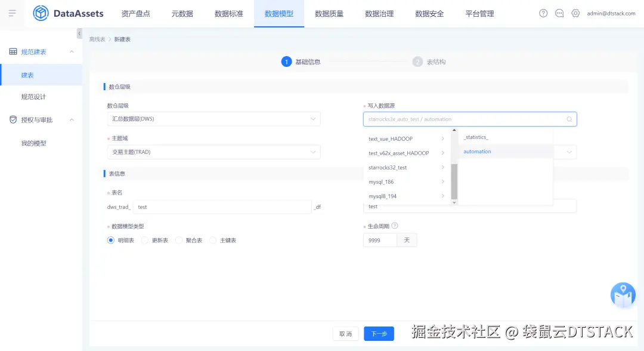The image size is (644, 351).
Task: Open 建表 sidebar item
Action: point(41,75)
